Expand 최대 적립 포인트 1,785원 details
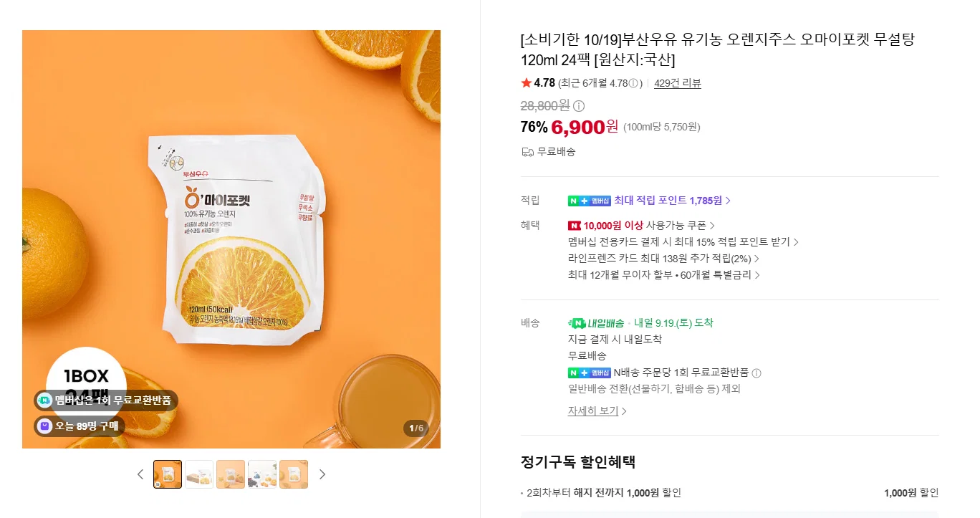Viewport: 980px width, 518px height. click(673, 201)
